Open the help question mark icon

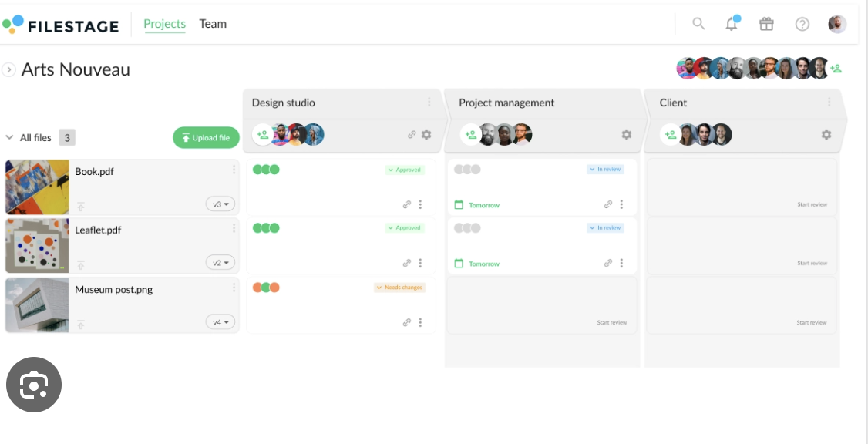(802, 24)
